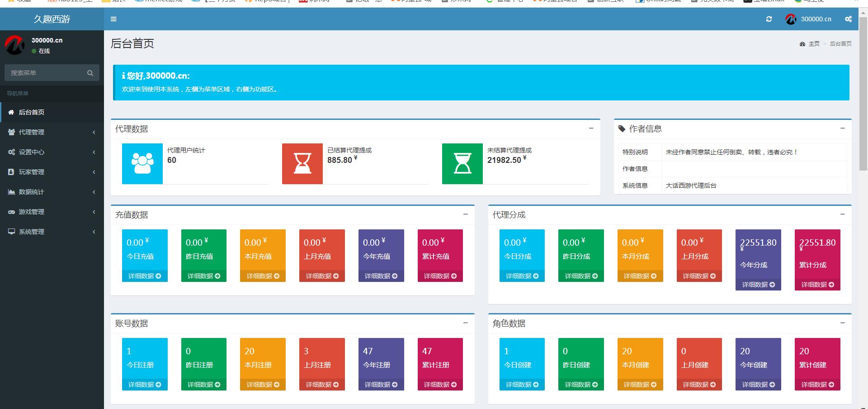Click the blue agent users statistics icon
This screenshot has width=868, height=409.
click(x=142, y=163)
